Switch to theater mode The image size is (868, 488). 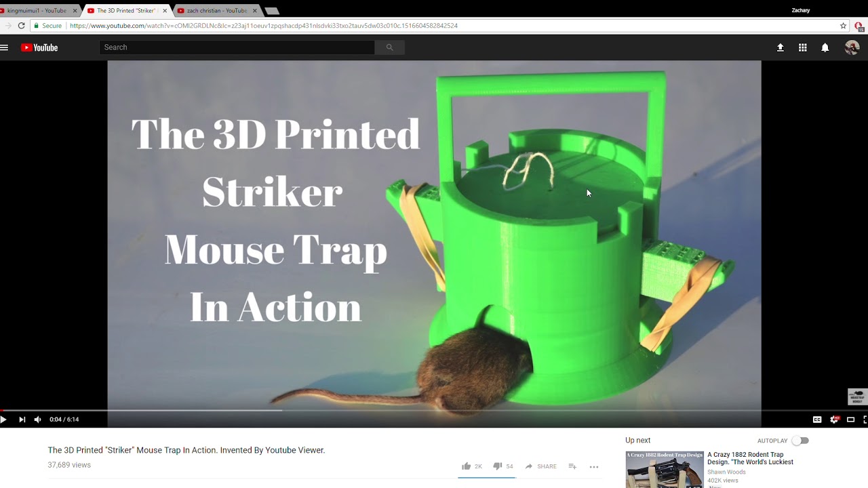point(850,420)
